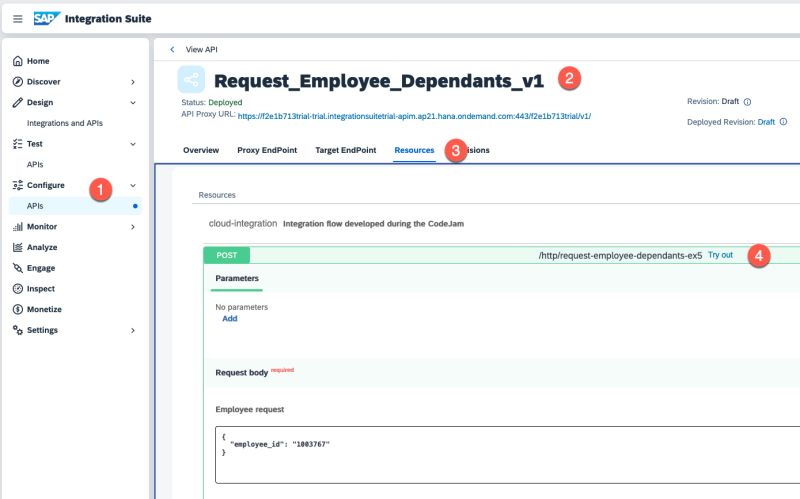
Task: Collapse the POST operation header
Action: pos(502,255)
